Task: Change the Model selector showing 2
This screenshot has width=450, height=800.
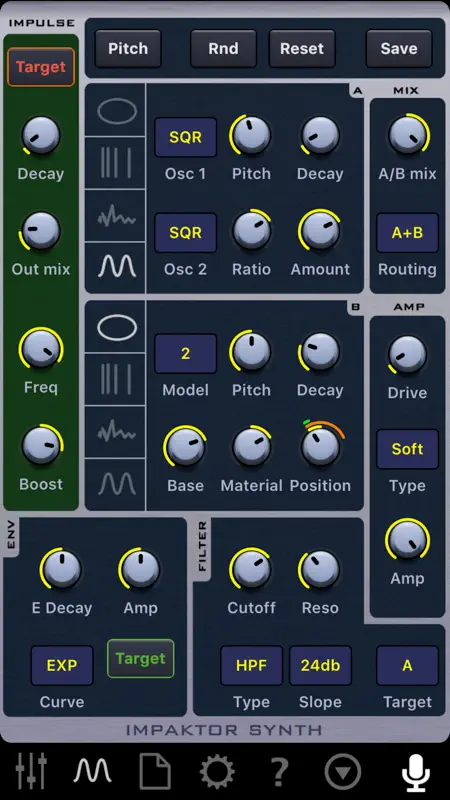Action: coord(185,354)
